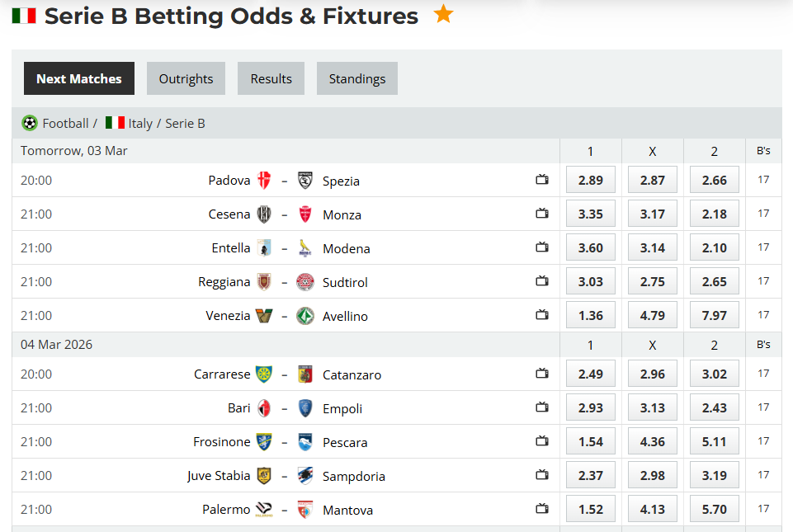793x532 pixels.
Task: Switch to the Outrights tab
Action: (x=186, y=78)
